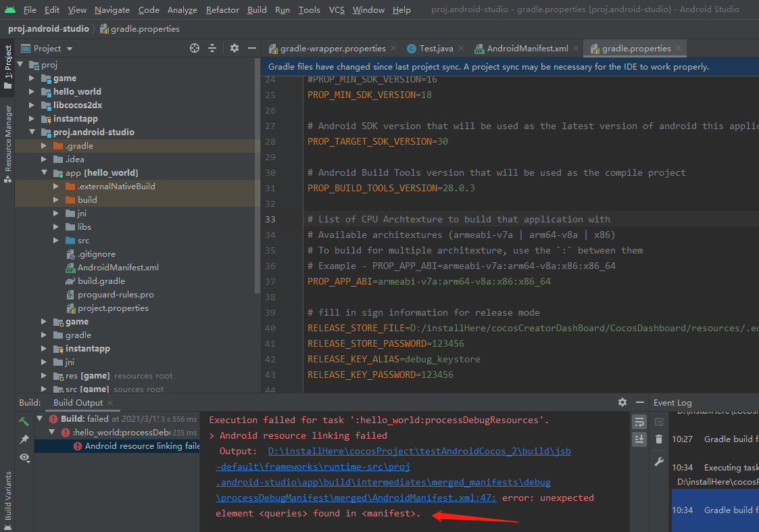Screen dimensions: 759x532
Task: Close the Test.java editor tab
Action: coord(461,49)
